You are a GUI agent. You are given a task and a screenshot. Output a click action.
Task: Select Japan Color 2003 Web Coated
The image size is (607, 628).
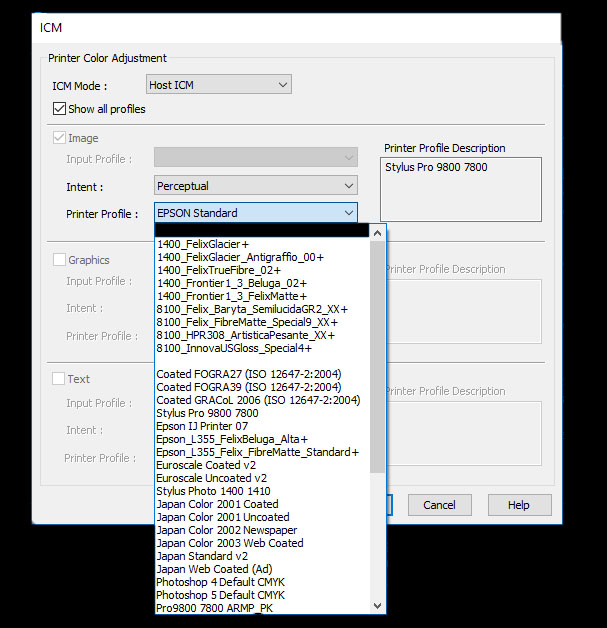point(262,543)
